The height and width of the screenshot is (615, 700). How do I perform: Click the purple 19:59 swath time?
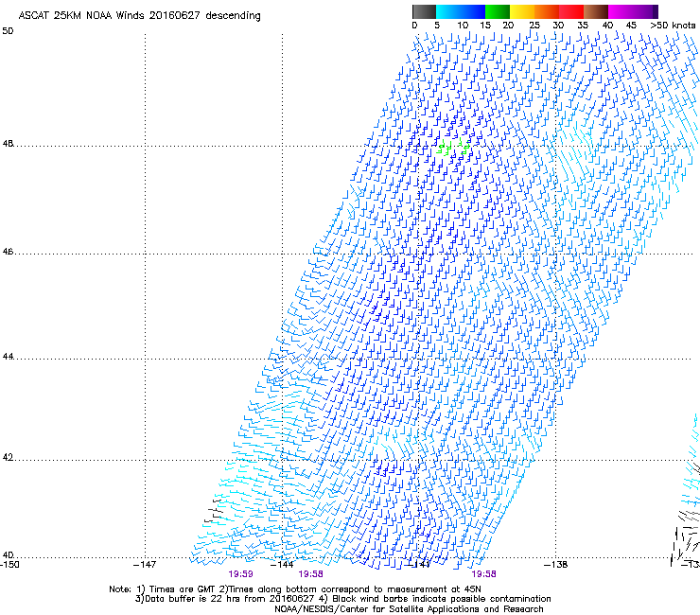coord(240,574)
